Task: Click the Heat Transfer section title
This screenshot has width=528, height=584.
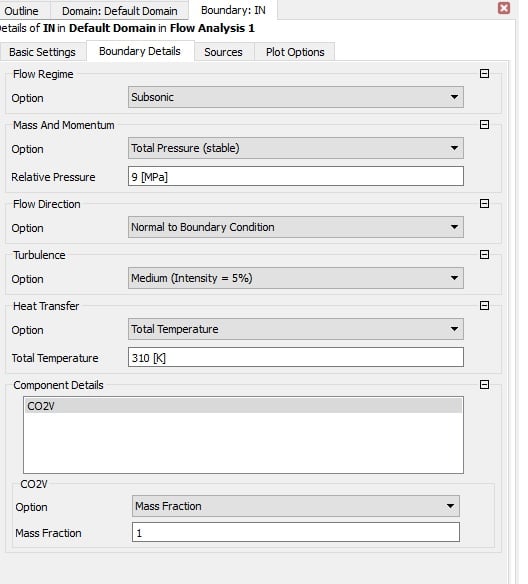Action: click(46, 306)
